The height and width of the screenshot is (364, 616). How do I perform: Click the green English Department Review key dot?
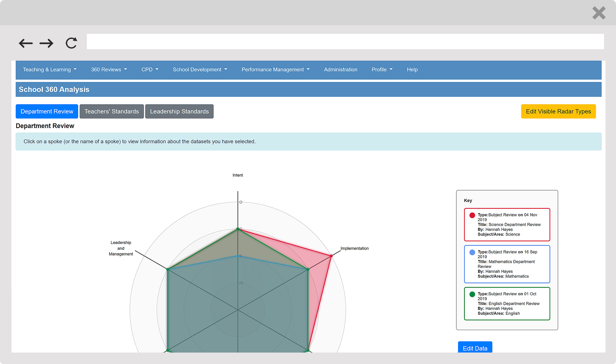[472, 294]
